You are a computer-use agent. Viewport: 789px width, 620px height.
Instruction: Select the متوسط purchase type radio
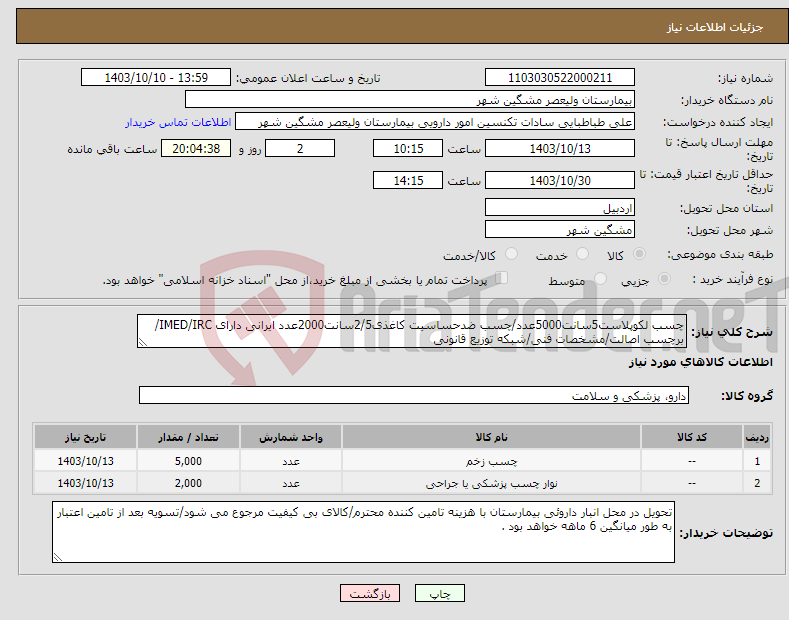pyautogui.click(x=600, y=278)
